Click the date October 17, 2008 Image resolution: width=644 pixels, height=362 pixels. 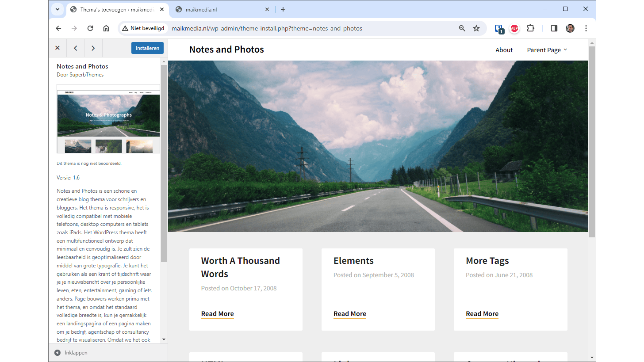tap(253, 288)
